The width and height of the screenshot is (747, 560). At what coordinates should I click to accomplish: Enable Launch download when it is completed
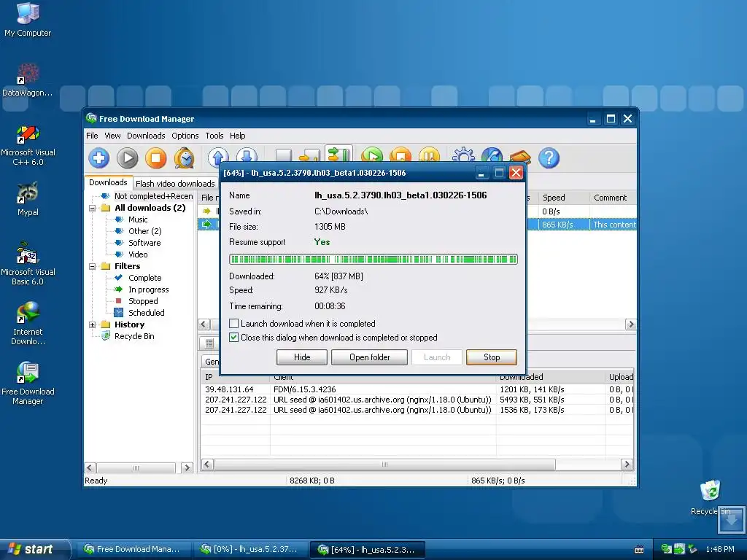(x=233, y=323)
